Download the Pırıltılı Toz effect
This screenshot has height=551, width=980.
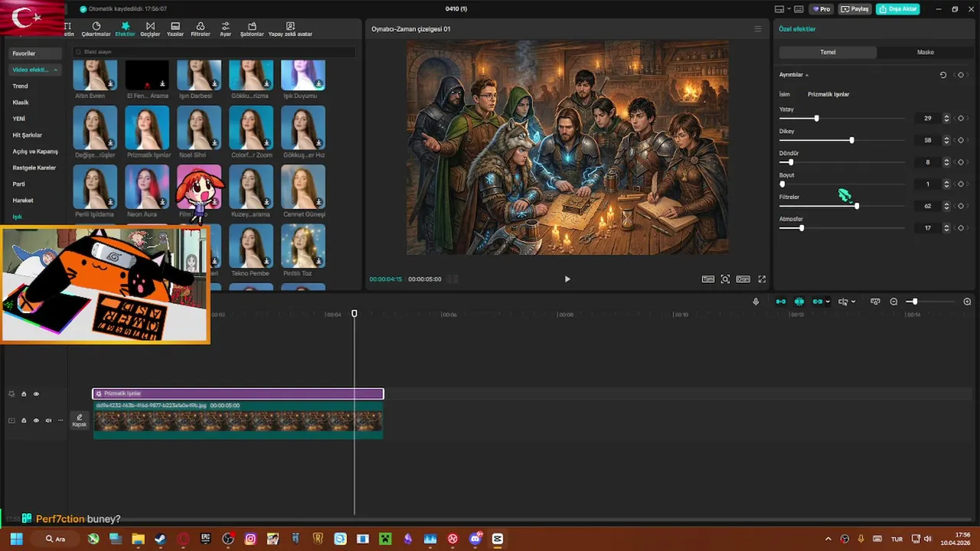318,261
